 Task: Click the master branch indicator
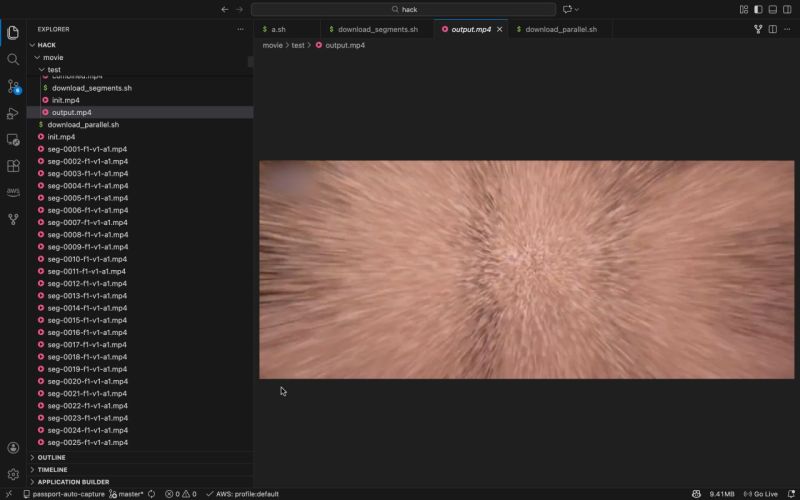click(x=126, y=494)
